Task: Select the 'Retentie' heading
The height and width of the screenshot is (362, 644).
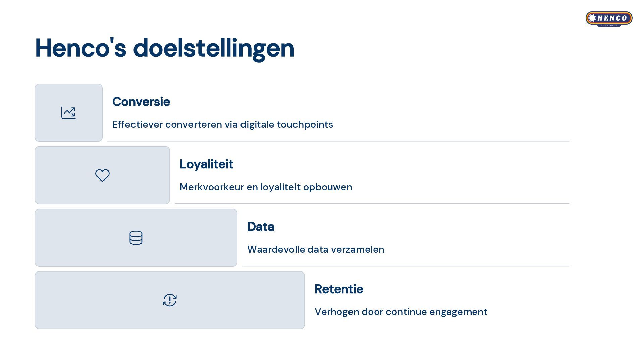Action: (x=339, y=289)
